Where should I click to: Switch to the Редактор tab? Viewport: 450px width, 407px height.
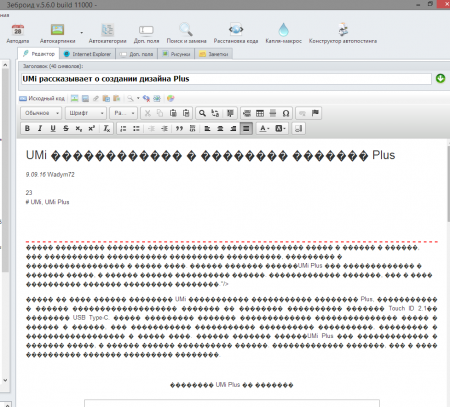coord(39,54)
